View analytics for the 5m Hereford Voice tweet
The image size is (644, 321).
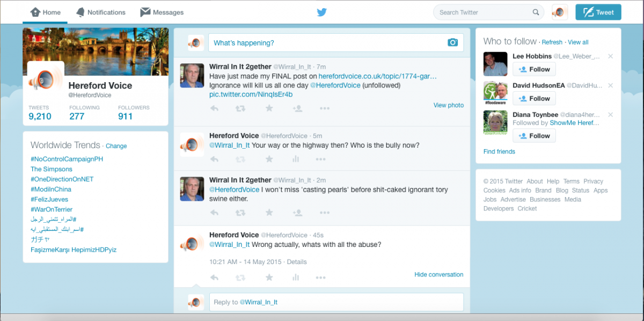tap(295, 159)
